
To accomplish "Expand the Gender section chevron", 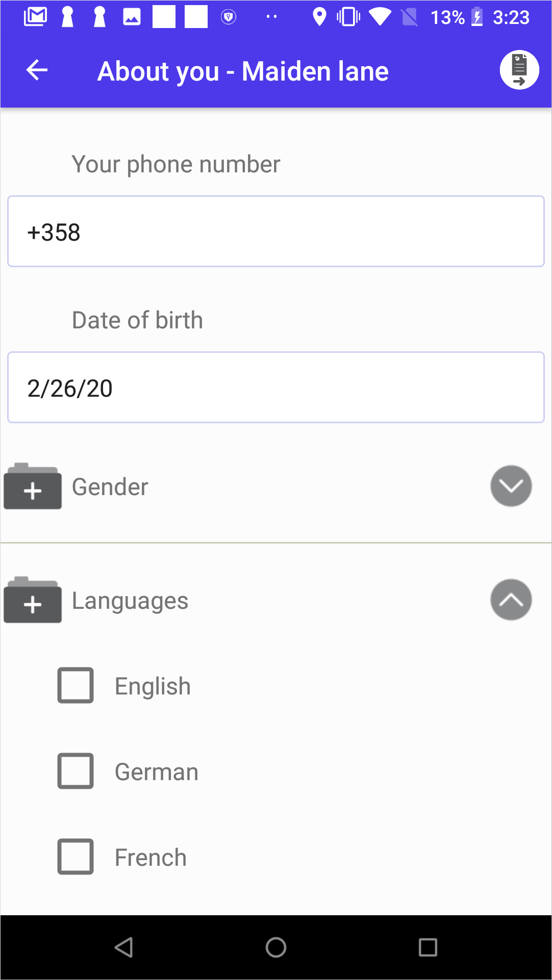I will [x=511, y=486].
